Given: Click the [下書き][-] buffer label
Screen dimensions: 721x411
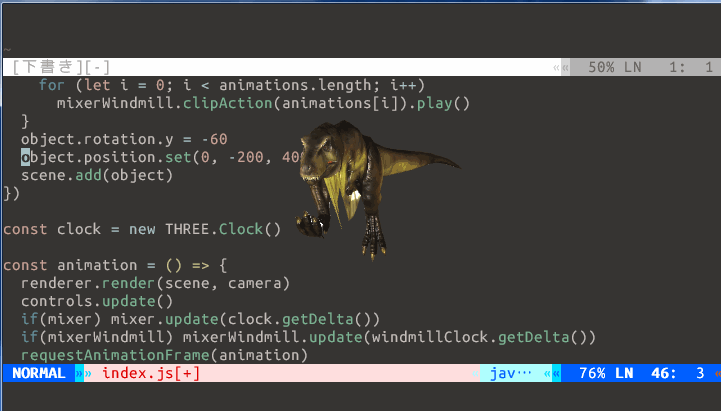Looking at the screenshot, I should (61, 67).
